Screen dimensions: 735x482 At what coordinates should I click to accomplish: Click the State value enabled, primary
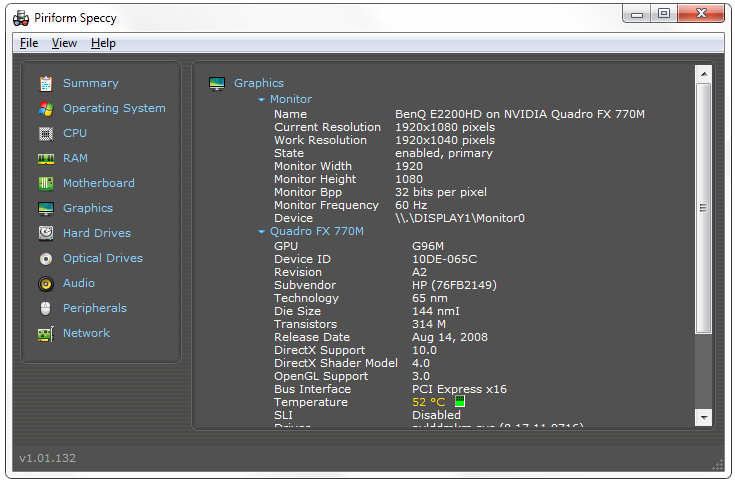pos(444,153)
